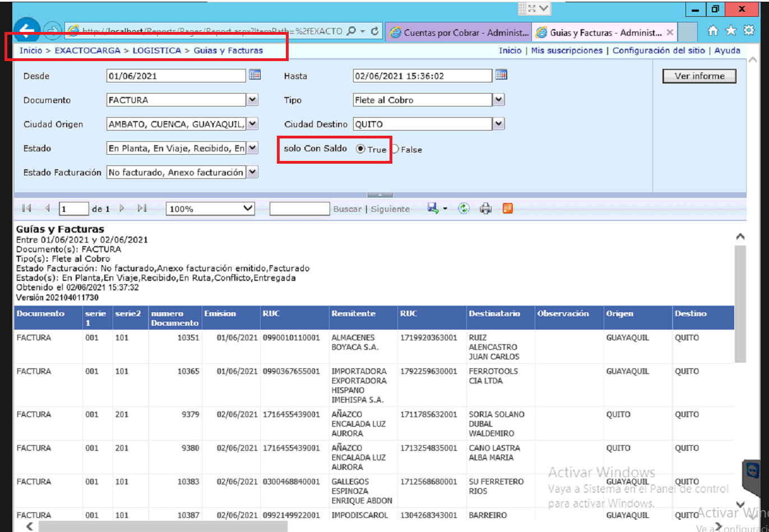Print the report with printer icon
769x532 pixels.
point(485,209)
